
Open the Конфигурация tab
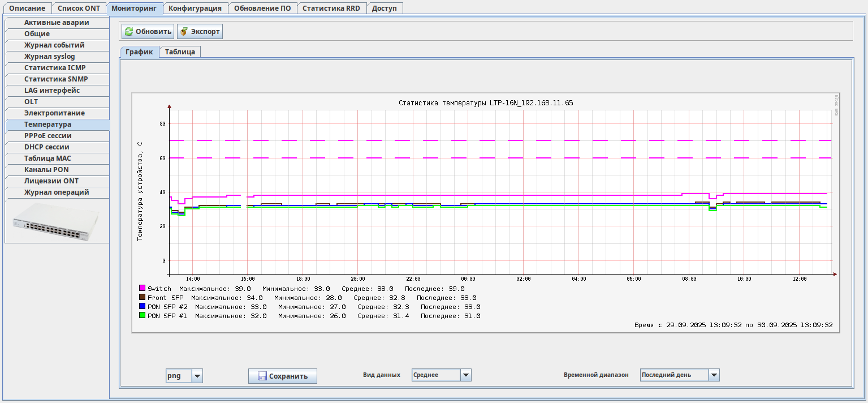point(196,8)
